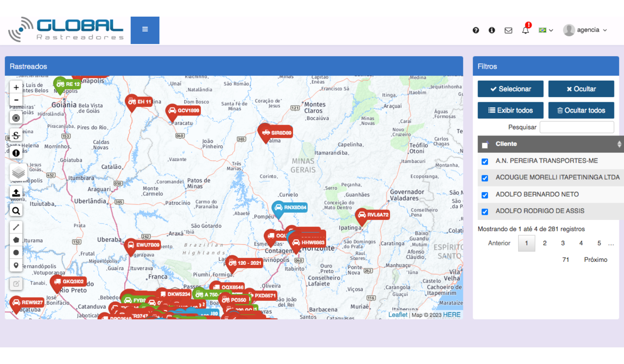Focus the Pesquisar search field

(577, 127)
